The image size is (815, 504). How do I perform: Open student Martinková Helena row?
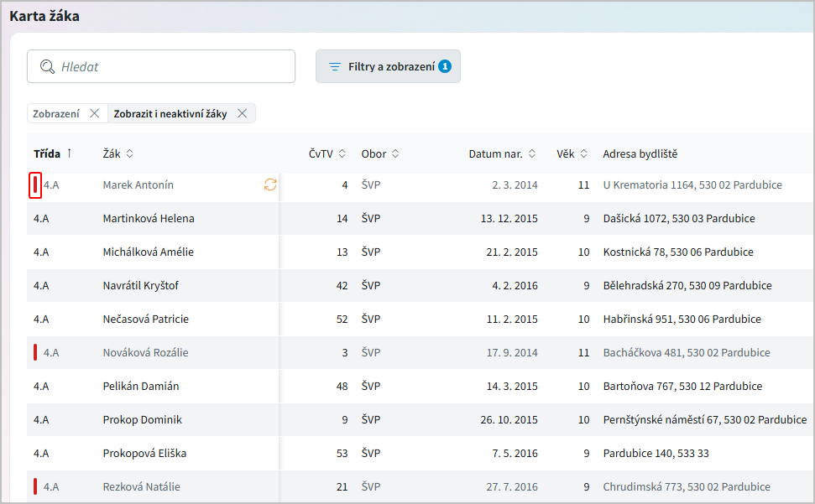click(x=149, y=218)
